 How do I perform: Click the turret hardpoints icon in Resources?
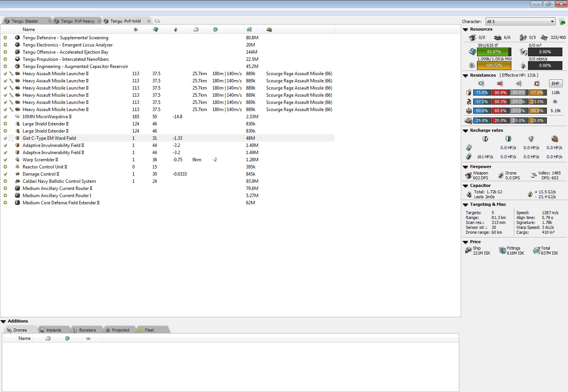click(472, 37)
